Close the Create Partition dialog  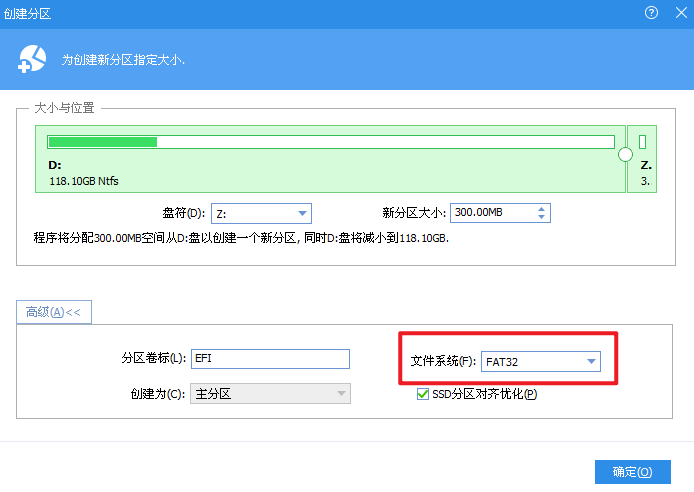click(x=679, y=13)
